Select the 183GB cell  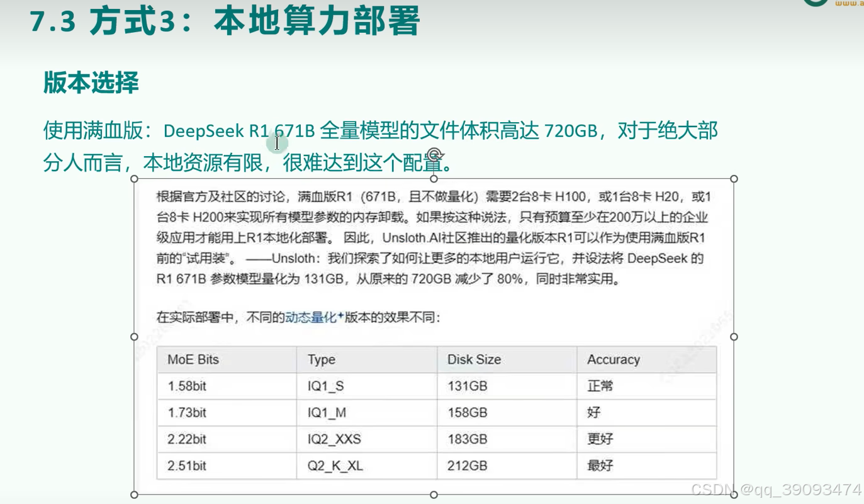click(x=507, y=439)
